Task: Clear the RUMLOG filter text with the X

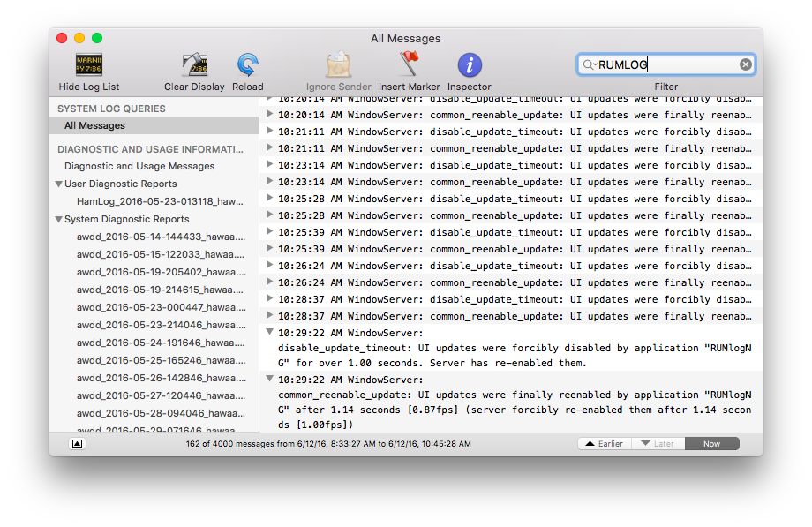Action: click(745, 64)
